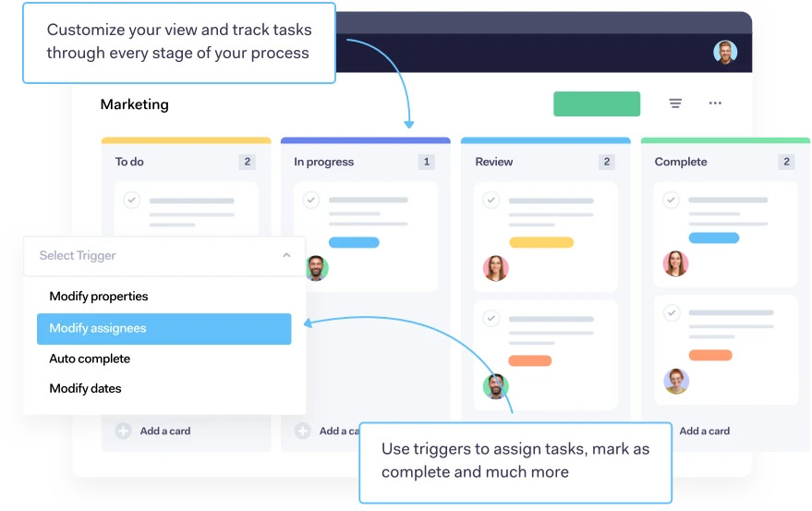Open assignee avatar on second Review card

[495, 386]
